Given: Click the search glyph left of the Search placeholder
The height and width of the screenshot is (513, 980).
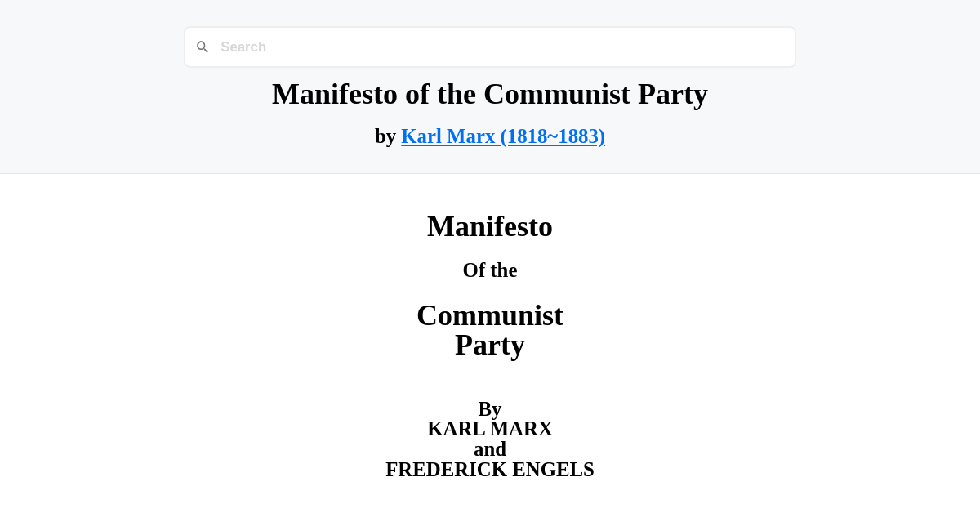Looking at the screenshot, I should 203,47.
